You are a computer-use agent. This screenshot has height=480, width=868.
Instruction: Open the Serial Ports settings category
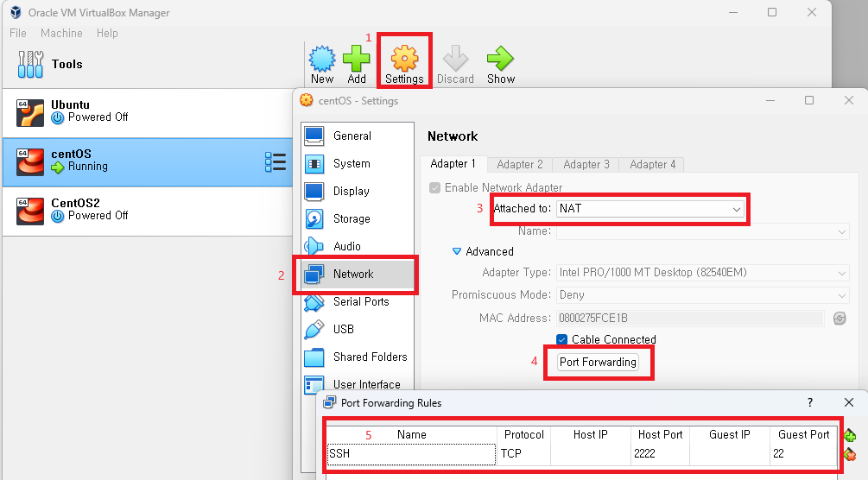point(358,302)
